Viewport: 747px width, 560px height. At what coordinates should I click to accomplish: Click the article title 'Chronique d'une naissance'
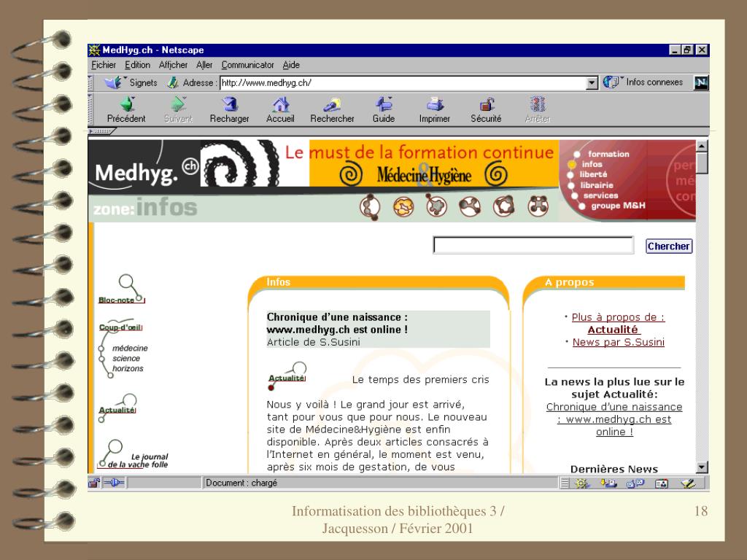coord(337,323)
